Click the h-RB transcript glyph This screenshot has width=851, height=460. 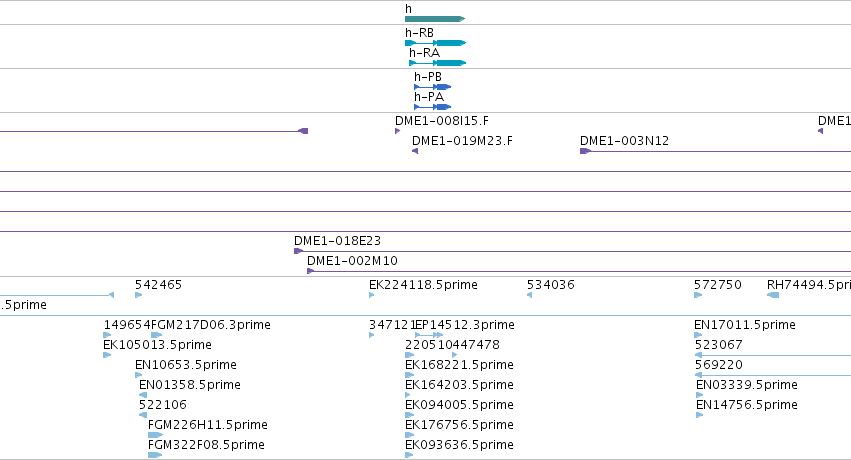click(x=435, y=43)
